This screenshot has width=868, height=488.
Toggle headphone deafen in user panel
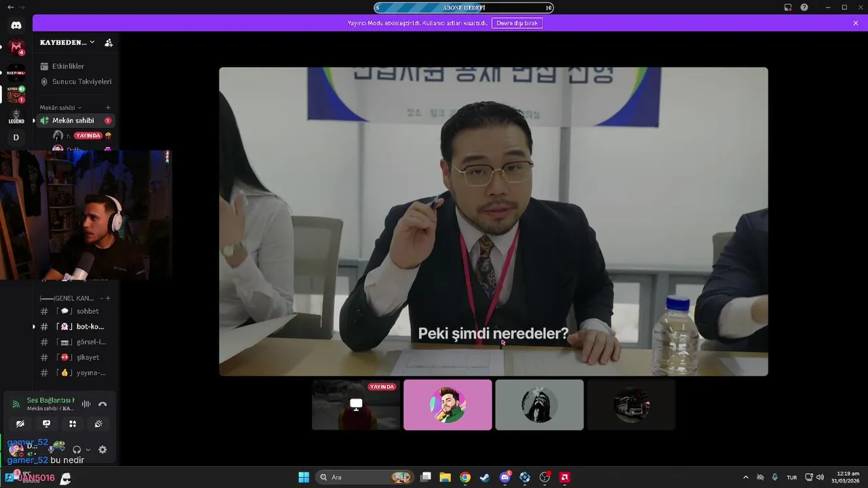coord(77,449)
